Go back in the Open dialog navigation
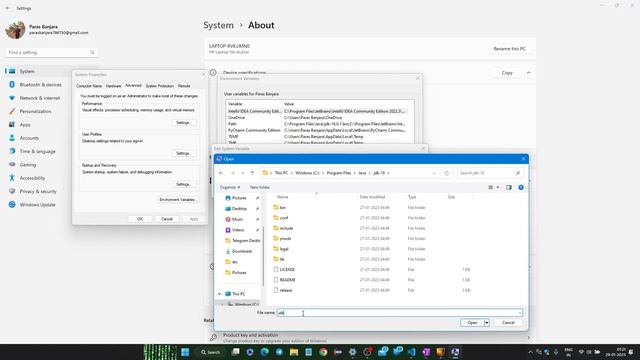 pyautogui.click(x=221, y=173)
